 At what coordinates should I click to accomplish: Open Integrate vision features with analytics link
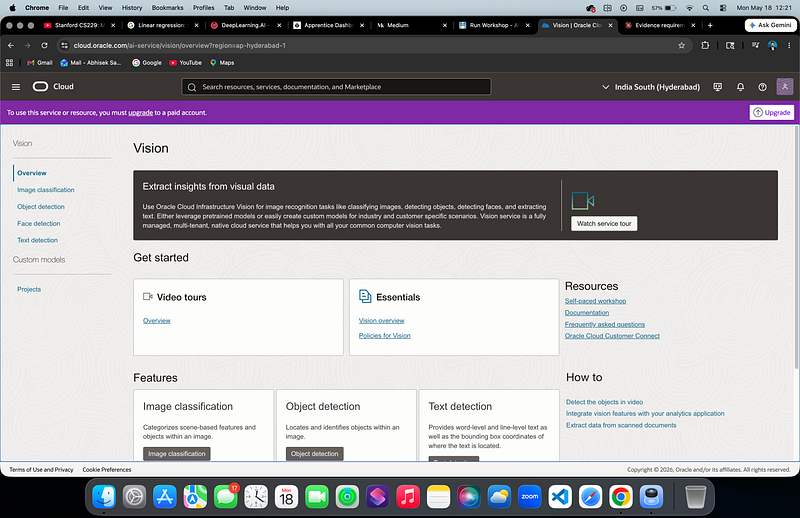point(645,414)
